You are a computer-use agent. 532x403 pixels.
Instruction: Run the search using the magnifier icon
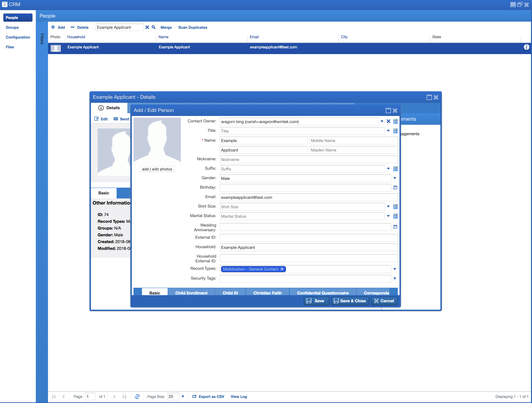(x=153, y=27)
